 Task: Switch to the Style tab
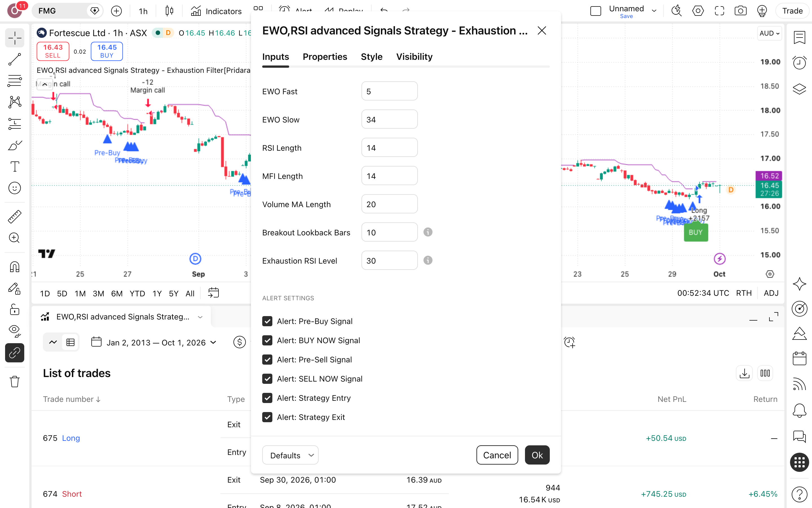click(x=371, y=57)
